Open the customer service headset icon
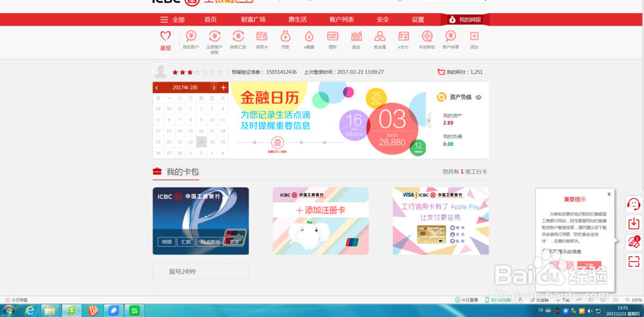644x317 pixels. (634, 204)
